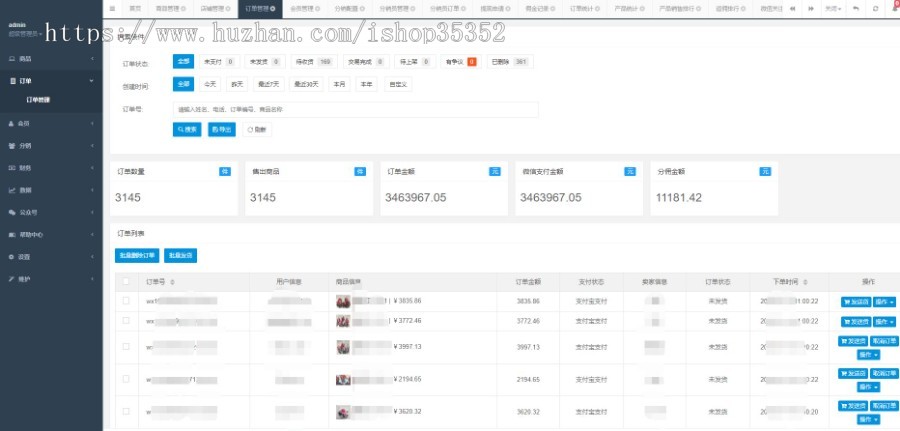Expand the 商品 sidebar menu

[x=52, y=59]
